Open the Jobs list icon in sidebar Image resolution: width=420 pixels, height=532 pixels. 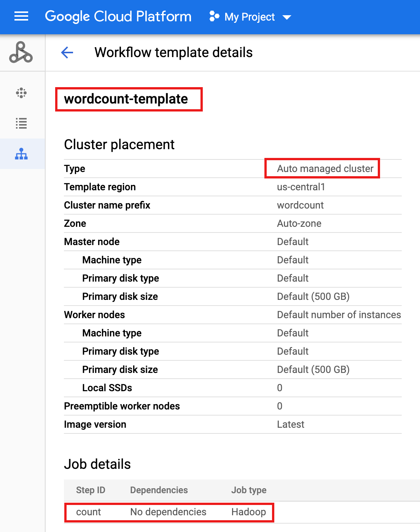(x=22, y=123)
